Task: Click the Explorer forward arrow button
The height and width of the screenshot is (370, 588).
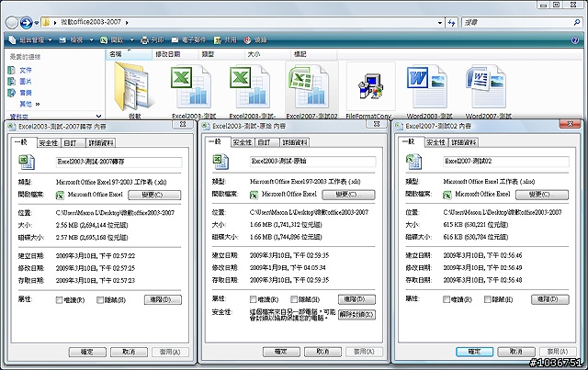Action: 26,23
